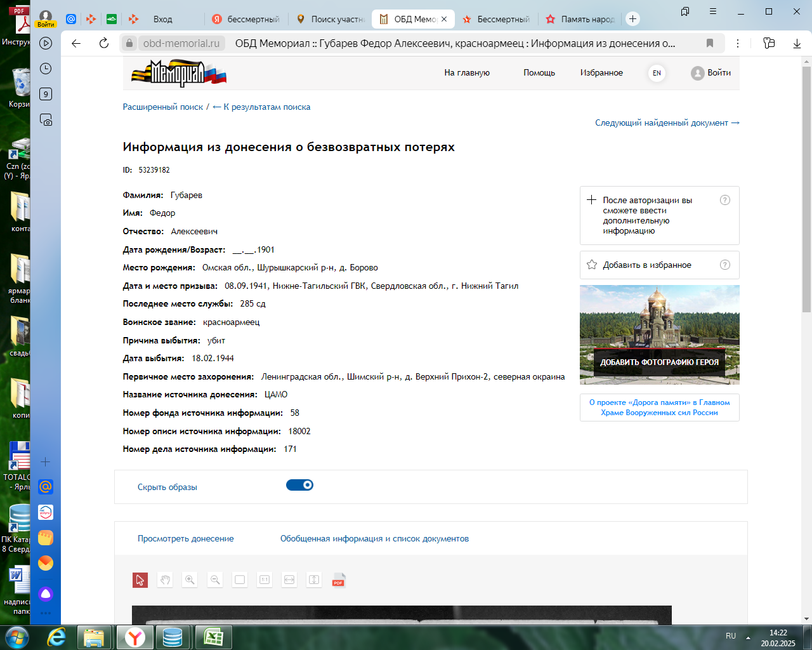Click 'Добавить фотографию героя' banner image
Viewport: 812px width, 650px height.
(x=659, y=335)
